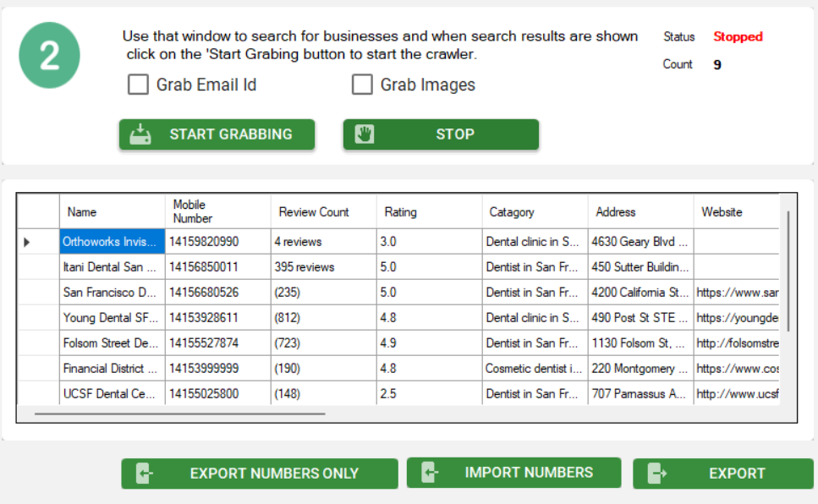Click mobile number 14155527874

[x=218, y=342]
